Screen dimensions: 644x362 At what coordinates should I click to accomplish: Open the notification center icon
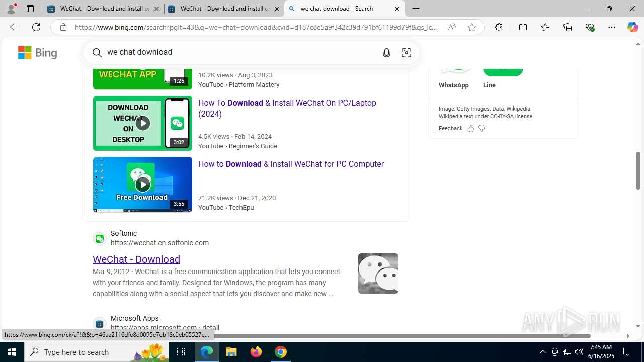click(x=627, y=352)
